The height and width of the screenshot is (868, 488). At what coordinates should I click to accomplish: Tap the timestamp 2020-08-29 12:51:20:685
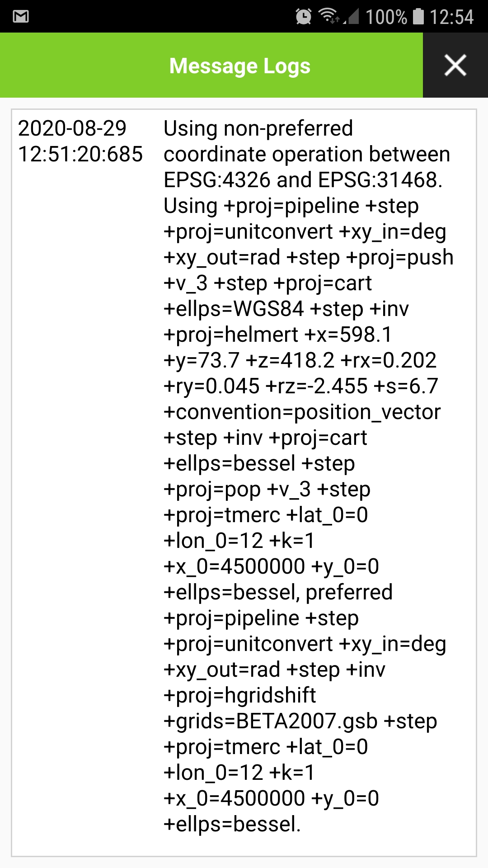click(81, 142)
